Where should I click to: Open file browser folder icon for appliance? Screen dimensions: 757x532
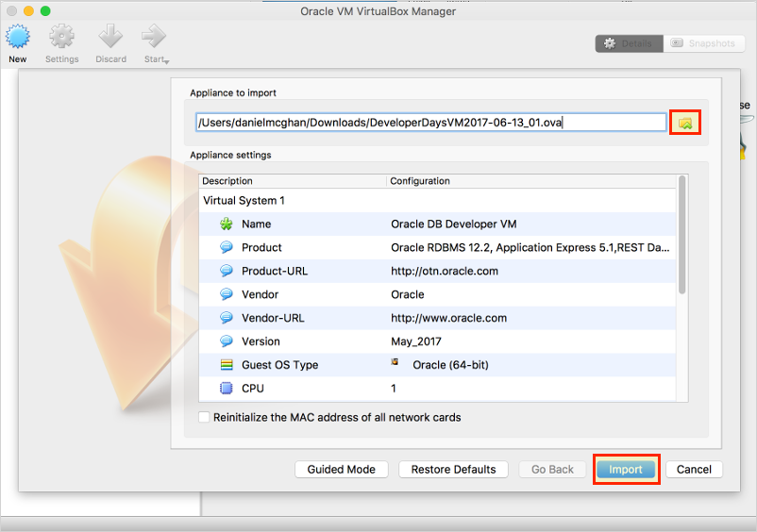coord(685,123)
